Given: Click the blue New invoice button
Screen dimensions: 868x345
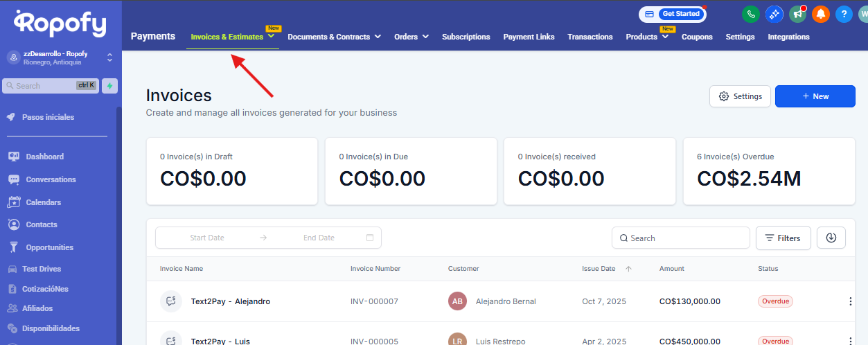Looking at the screenshot, I should [x=815, y=96].
